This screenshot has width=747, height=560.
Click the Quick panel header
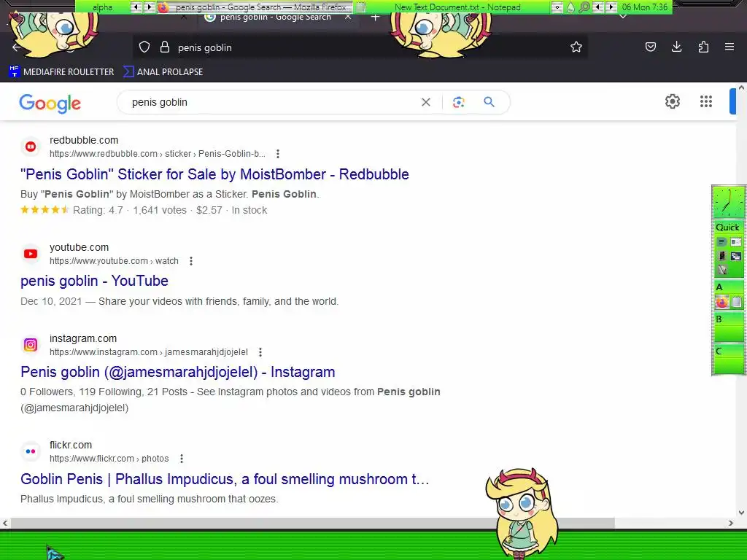[x=727, y=227]
